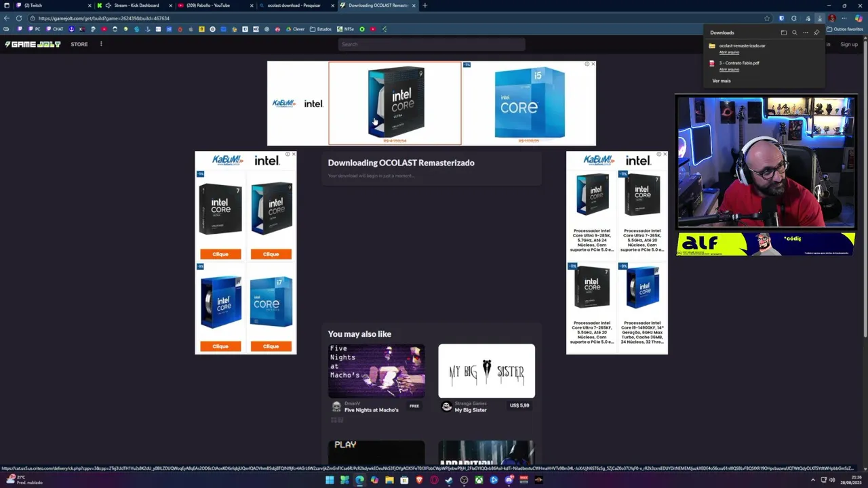Close the left KaBuM Intel ad
This screenshot has width=868, height=488.
coord(294,155)
